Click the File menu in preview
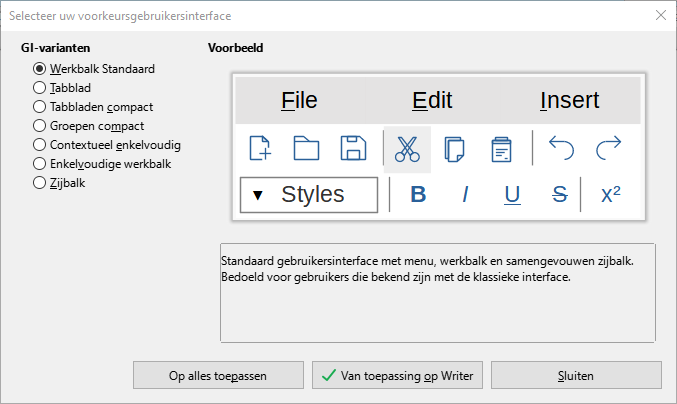 [299, 100]
